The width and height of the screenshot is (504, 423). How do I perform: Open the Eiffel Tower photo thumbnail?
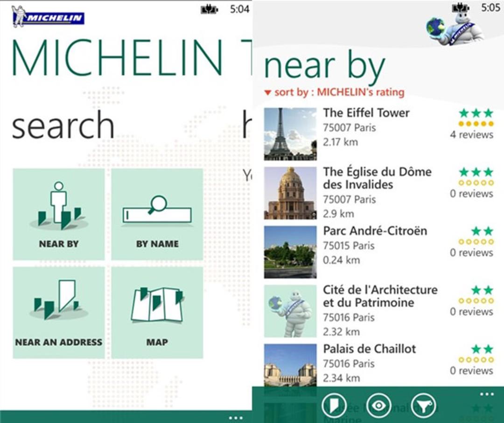click(x=290, y=134)
